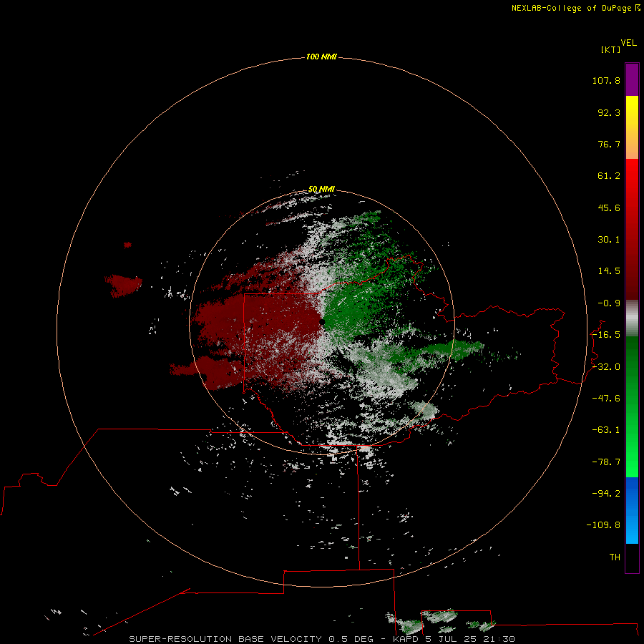Pick the red segment of the velocity scale

632,229
